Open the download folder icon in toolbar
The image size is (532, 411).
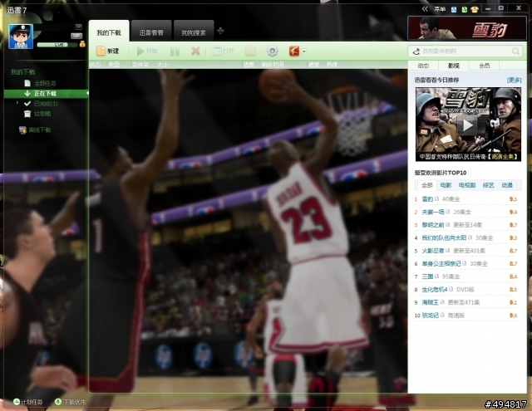[x=250, y=51]
